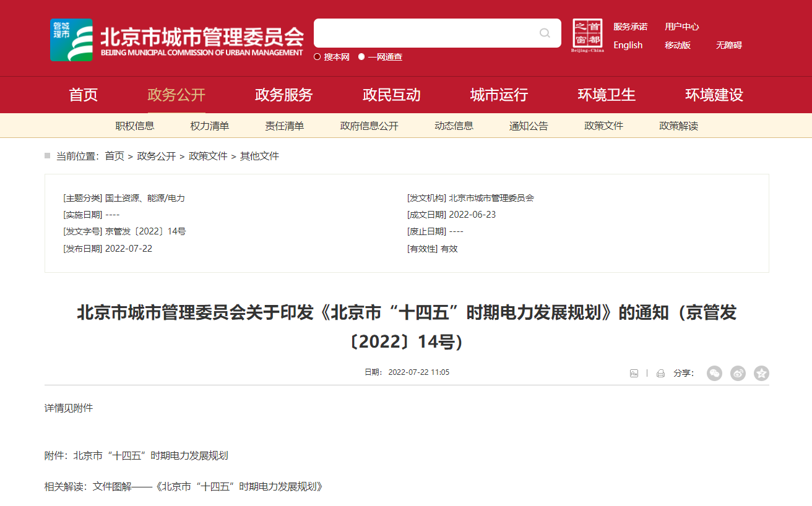Share the article via Weibo icon
This screenshot has width=812, height=506.
[738, 373]
